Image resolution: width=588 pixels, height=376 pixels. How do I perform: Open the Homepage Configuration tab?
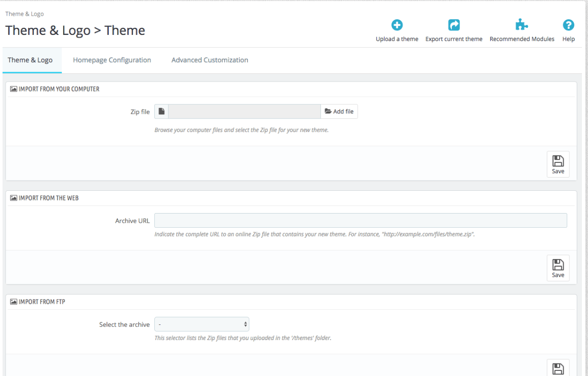click(x=112, y=60)
